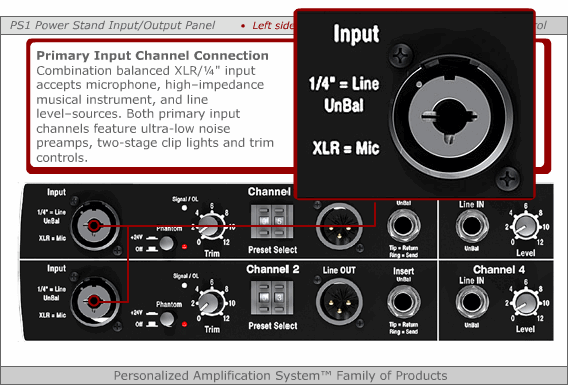Image resolution: width=568 pixels, height=385 pixels.
Task: Click the Channel 1 Insert quarter-inch jack
Action: point(403,226)
